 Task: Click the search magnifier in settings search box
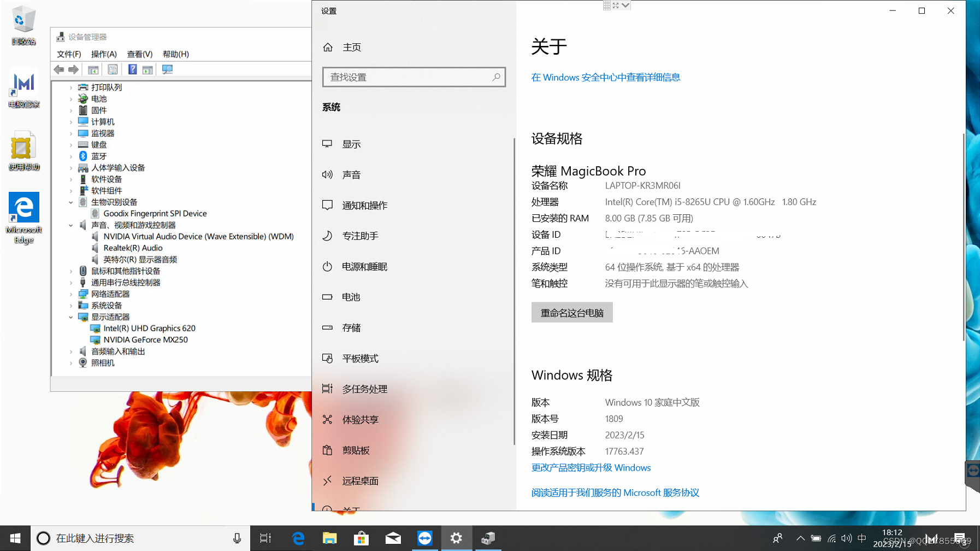click(x=496, y=77)
